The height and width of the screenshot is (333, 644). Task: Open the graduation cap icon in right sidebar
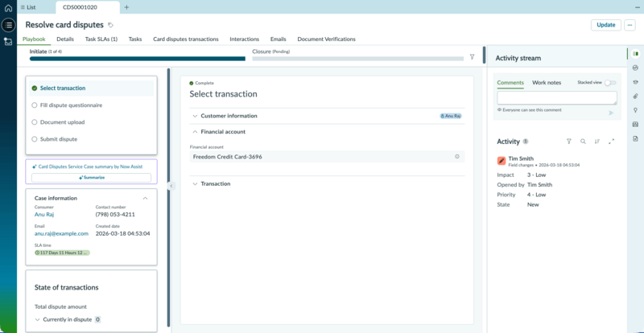pos(635,82)
